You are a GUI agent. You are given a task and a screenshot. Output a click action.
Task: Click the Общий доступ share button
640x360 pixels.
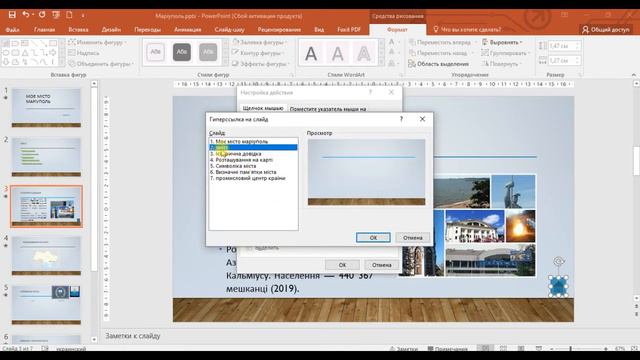pos(606,29)
